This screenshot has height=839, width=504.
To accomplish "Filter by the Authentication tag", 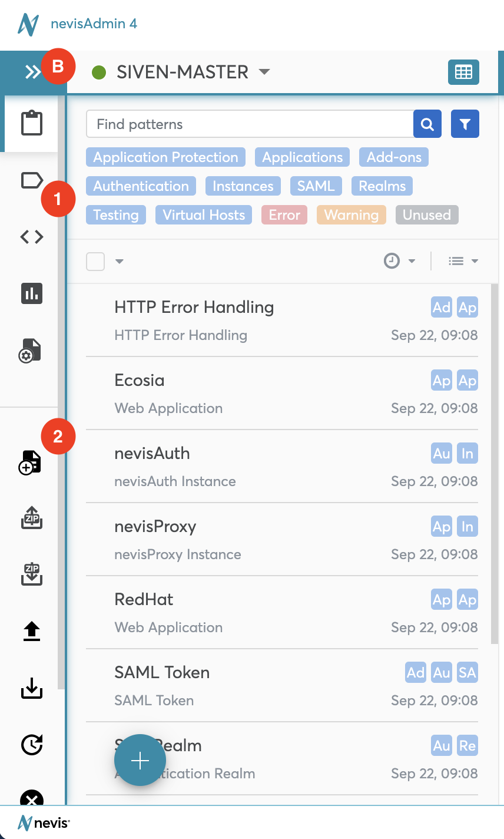I will [x=141, y=186].
